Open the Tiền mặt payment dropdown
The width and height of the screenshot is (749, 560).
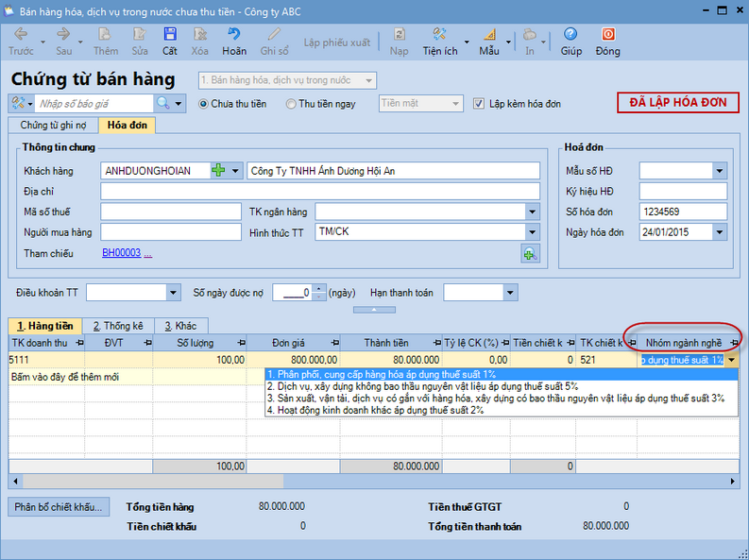point(455,104)
